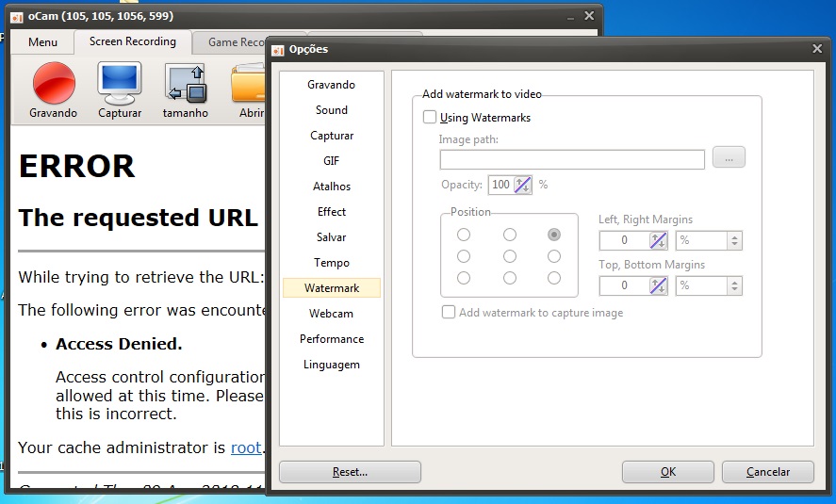836x504 pixels.
Task: Click the Opacity value field
Action: 500,185
